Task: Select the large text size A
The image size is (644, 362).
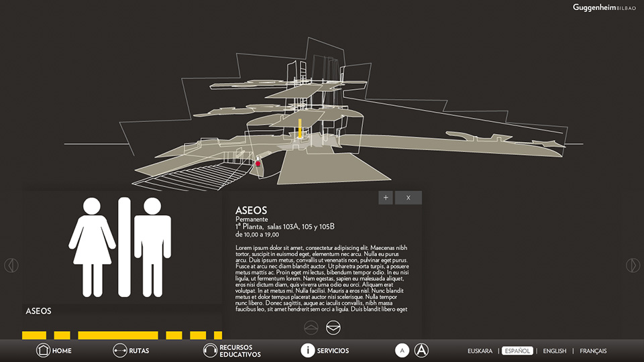Action: [x=421, y=350]
